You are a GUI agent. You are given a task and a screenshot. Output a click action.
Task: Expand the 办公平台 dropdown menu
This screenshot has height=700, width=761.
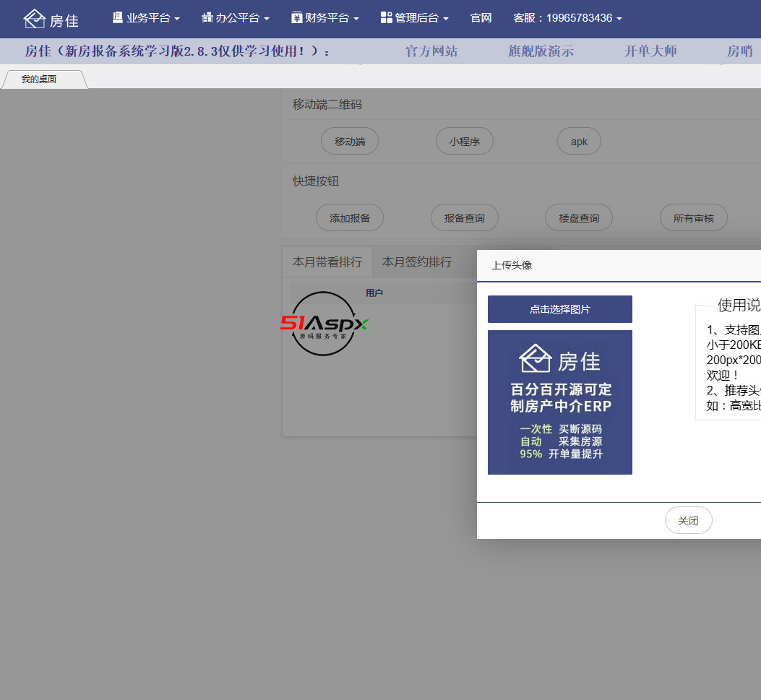(x=236, y=19)
